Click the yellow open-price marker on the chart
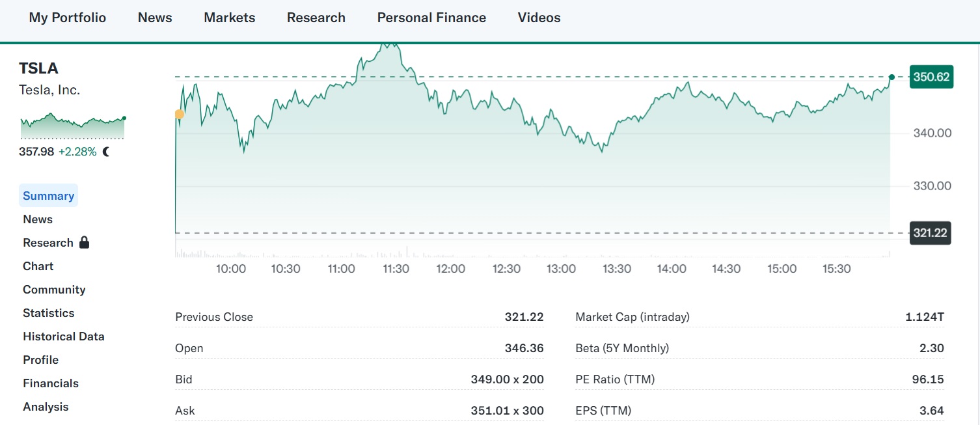Screen dimensions: 980x425 [x=180, y=114]
